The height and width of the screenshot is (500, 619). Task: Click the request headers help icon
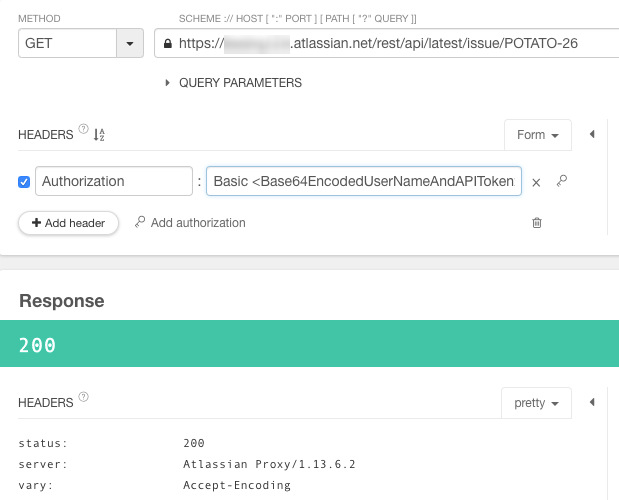tap(83, 129)
